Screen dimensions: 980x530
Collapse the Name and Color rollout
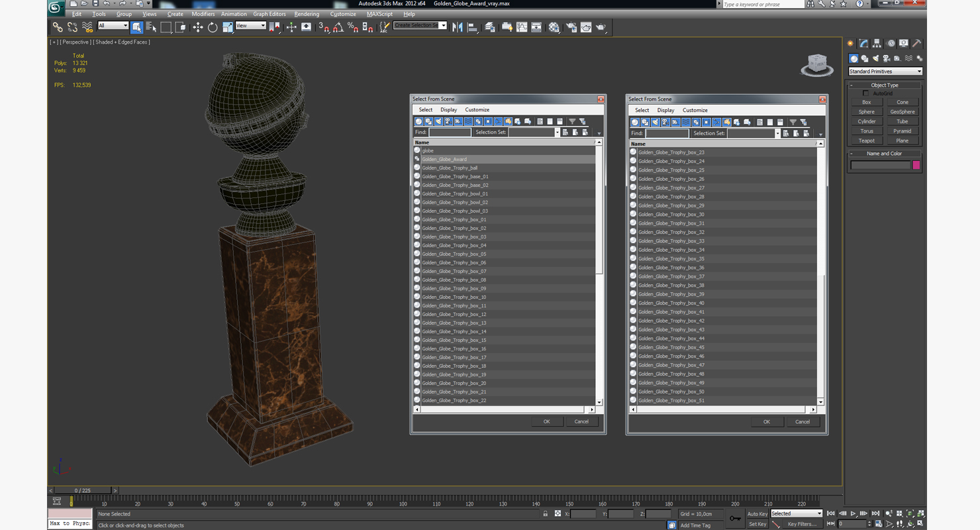885,153
